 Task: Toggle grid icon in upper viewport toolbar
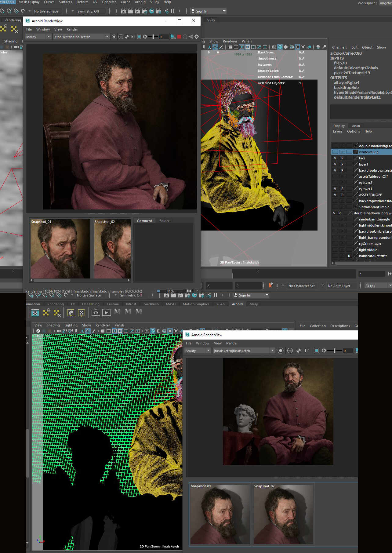[x=230, y=47]
